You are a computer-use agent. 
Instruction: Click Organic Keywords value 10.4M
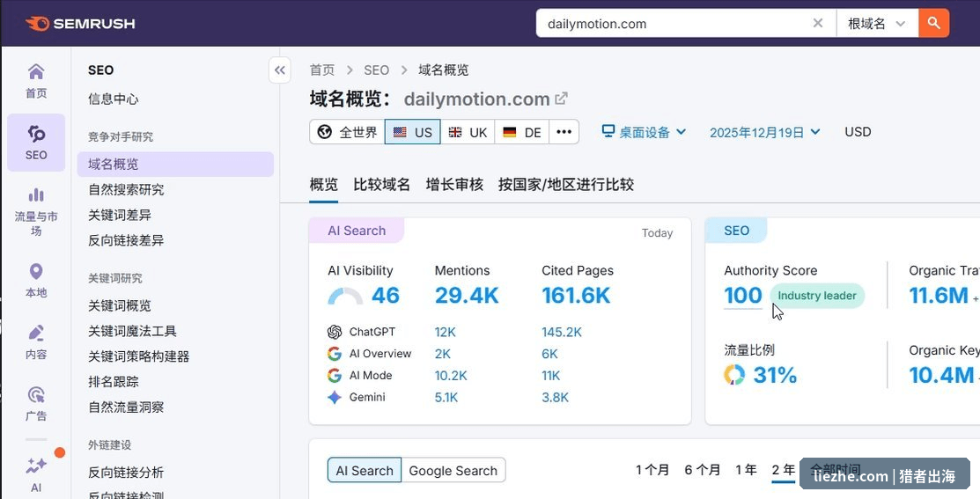pos(941,375)
